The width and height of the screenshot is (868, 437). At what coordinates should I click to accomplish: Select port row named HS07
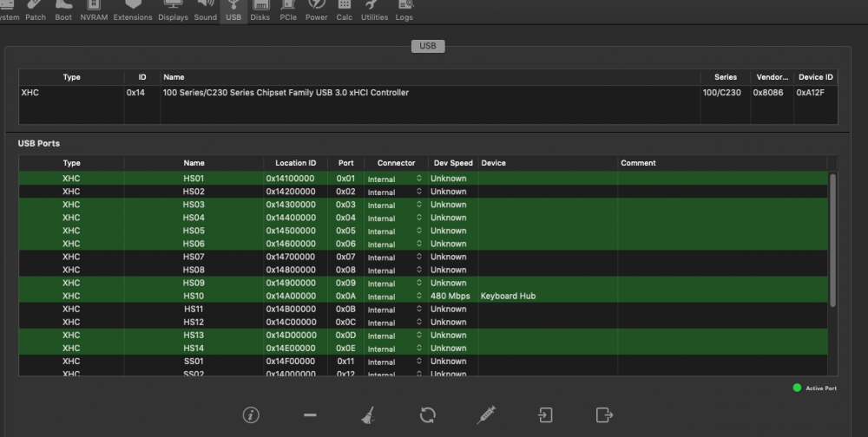424,257
